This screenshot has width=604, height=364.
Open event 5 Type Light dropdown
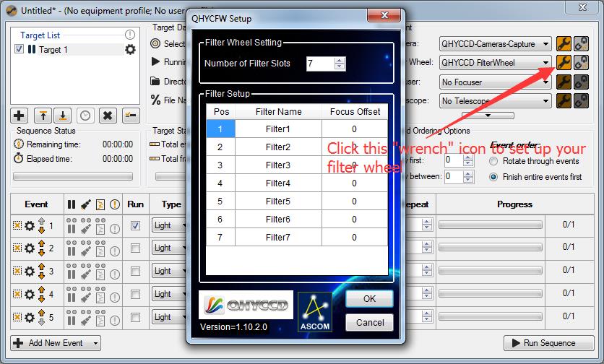tap(169, 317)
